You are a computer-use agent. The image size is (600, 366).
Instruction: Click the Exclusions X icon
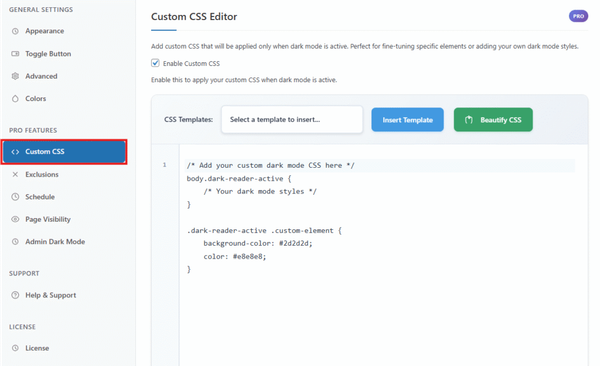point(15,175)
